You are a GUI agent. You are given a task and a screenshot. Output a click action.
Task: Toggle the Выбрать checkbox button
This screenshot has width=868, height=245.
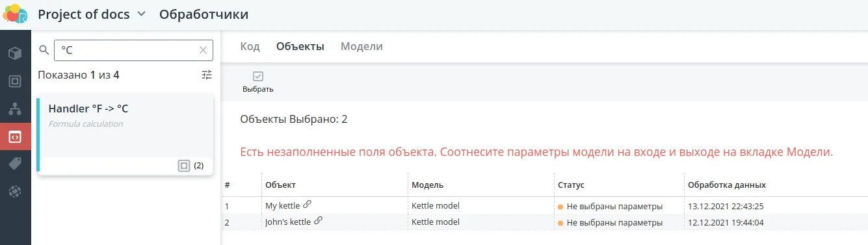257,82
